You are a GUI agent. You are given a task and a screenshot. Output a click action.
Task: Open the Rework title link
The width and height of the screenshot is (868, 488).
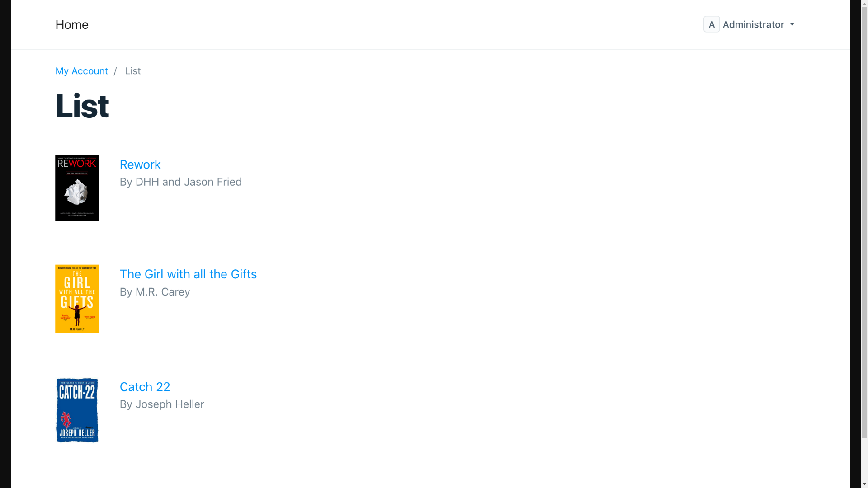pyautogui.click(x=140, y=164)
